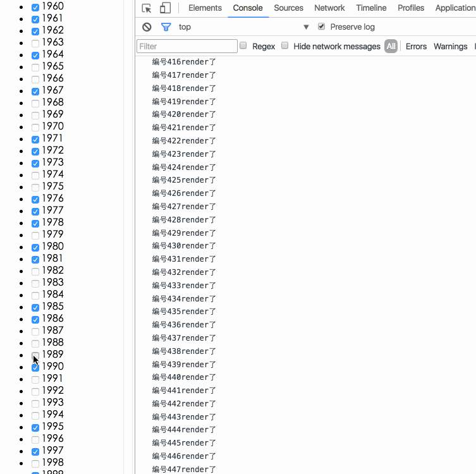The image size is (476, 474).
Task: Toggle the device toolbar icon
Action: tap(165, 8)
